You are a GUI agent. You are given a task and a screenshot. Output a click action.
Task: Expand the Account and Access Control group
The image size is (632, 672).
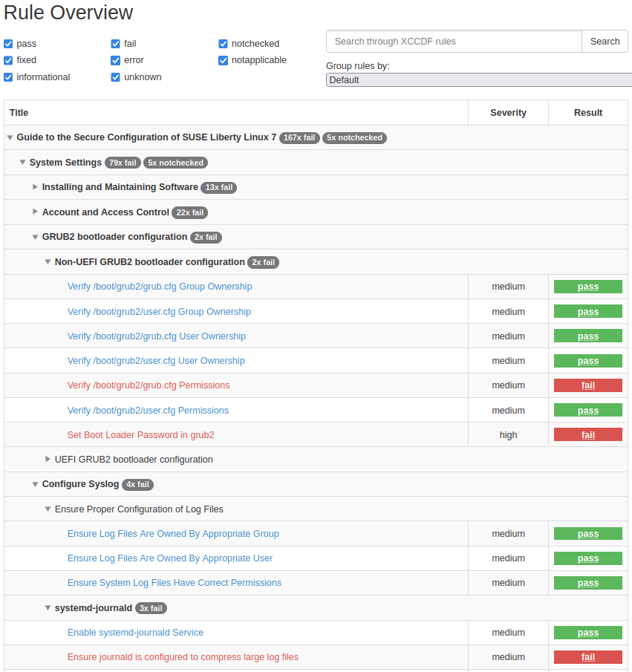pos(35,212)
